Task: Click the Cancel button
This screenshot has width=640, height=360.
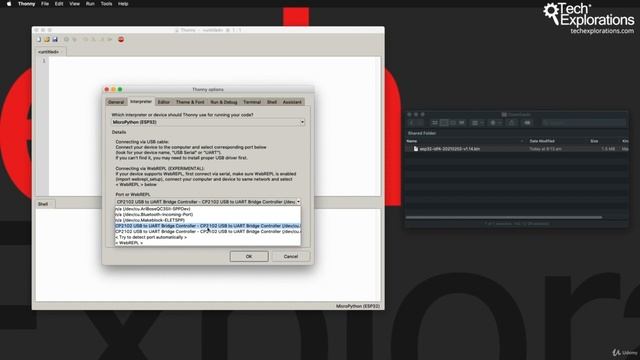Action: pos(291,256)
